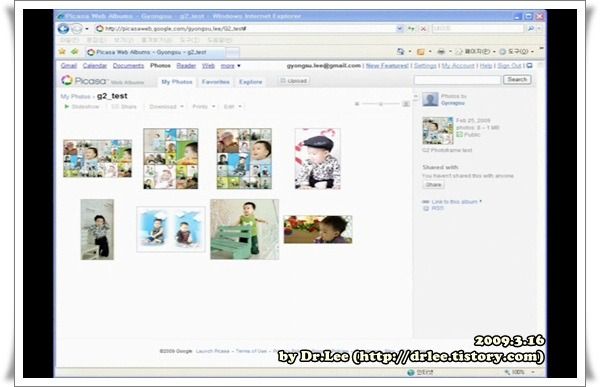The height and width of the screenshot is (387, 600).
Task: Open the wide baby collage thumbnail, first in album
Action: pyautogui.click(x=98, y=158)
